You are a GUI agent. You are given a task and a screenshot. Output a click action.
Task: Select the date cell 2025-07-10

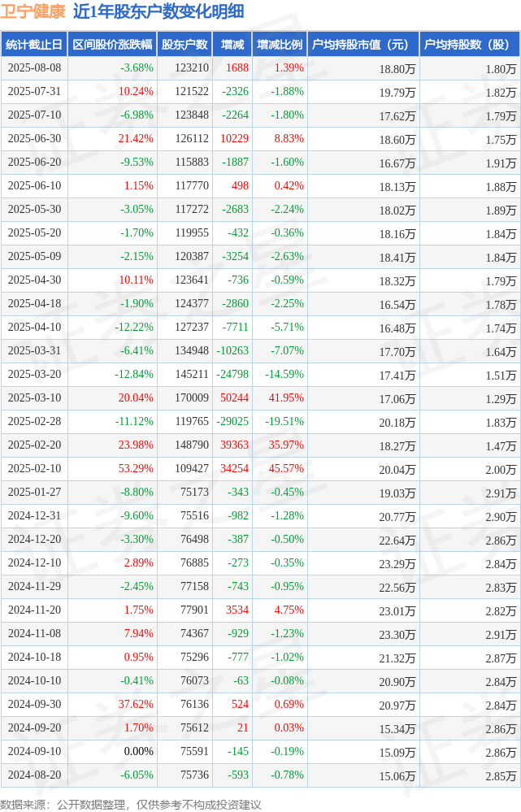click(x=34, y=115)
